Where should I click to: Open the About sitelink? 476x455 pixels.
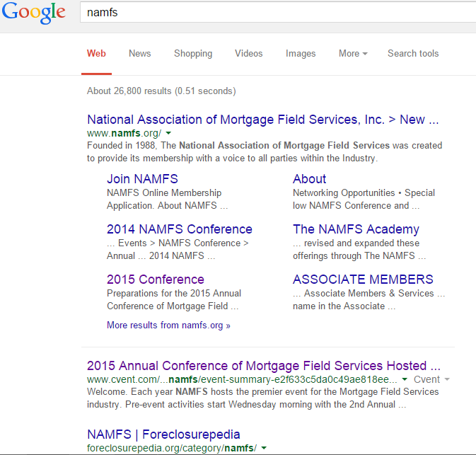click(309, 179)
